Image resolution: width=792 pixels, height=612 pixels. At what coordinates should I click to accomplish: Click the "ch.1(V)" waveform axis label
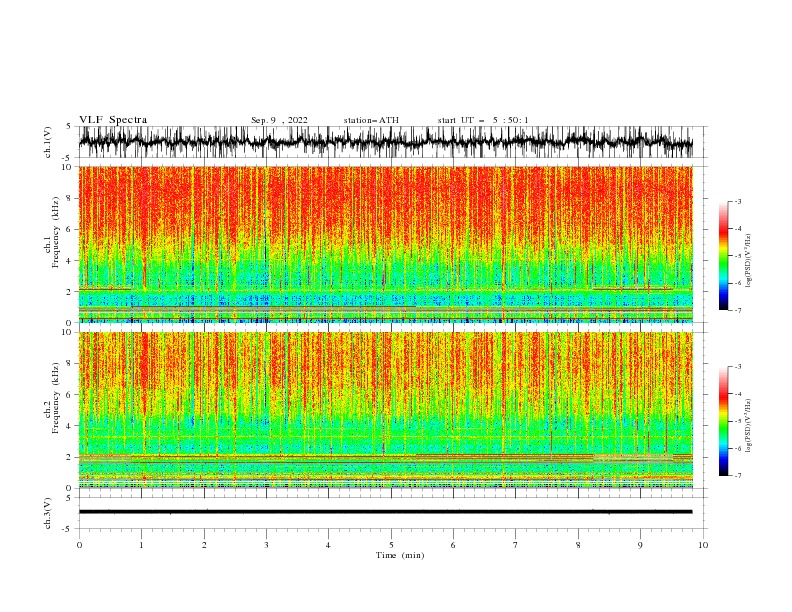point(48,142)
